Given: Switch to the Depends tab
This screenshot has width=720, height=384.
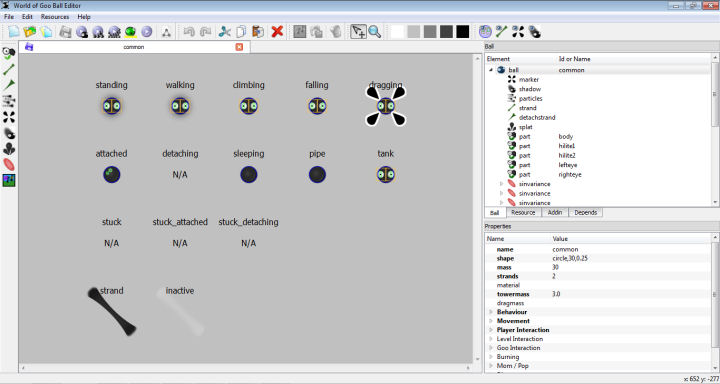Looking at the screenshot, I should tap(585, 213).
